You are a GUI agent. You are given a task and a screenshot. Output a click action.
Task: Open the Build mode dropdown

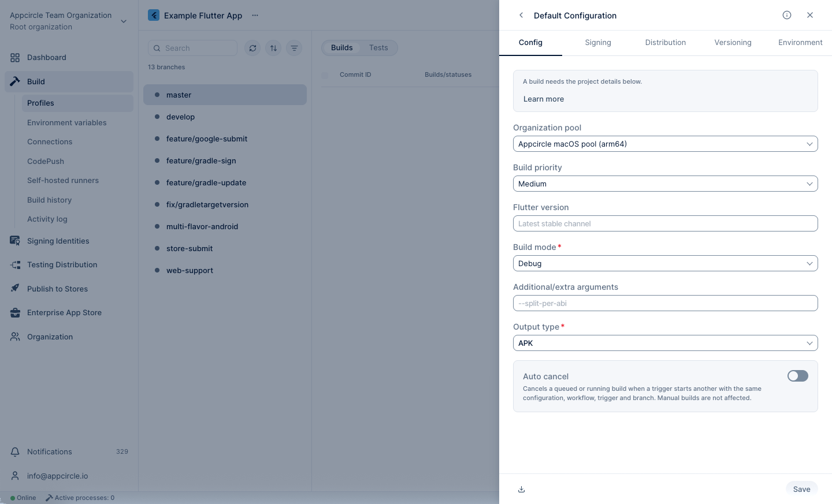click(x=665, y=263)
